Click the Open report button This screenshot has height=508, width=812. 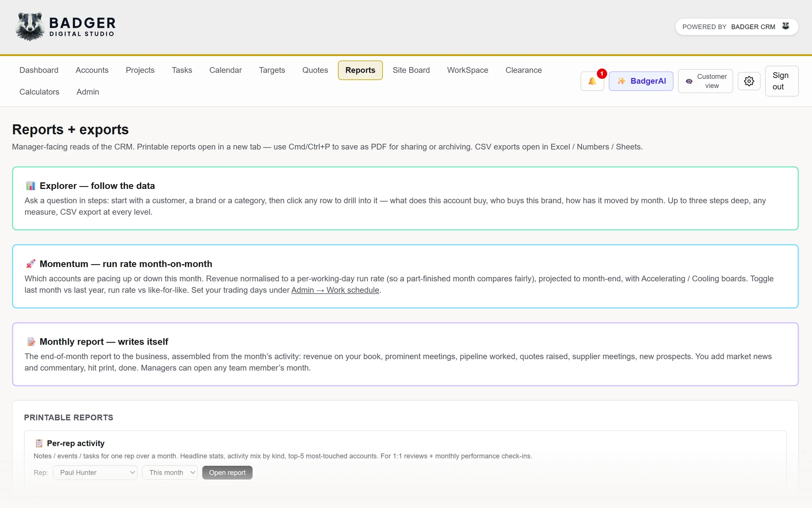click(x=227, y=473)
